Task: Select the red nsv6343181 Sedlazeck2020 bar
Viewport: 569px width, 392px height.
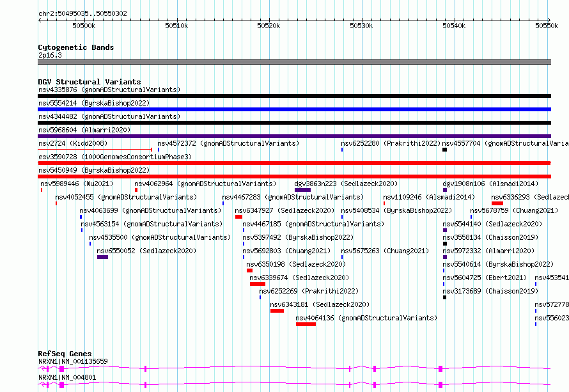Action: [277, 311]
